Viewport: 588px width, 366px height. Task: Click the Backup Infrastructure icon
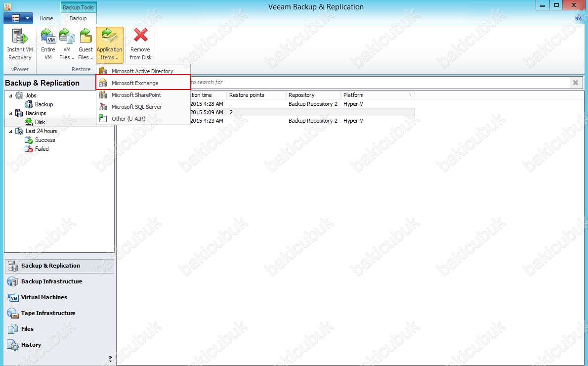click(x=13, y=281)
